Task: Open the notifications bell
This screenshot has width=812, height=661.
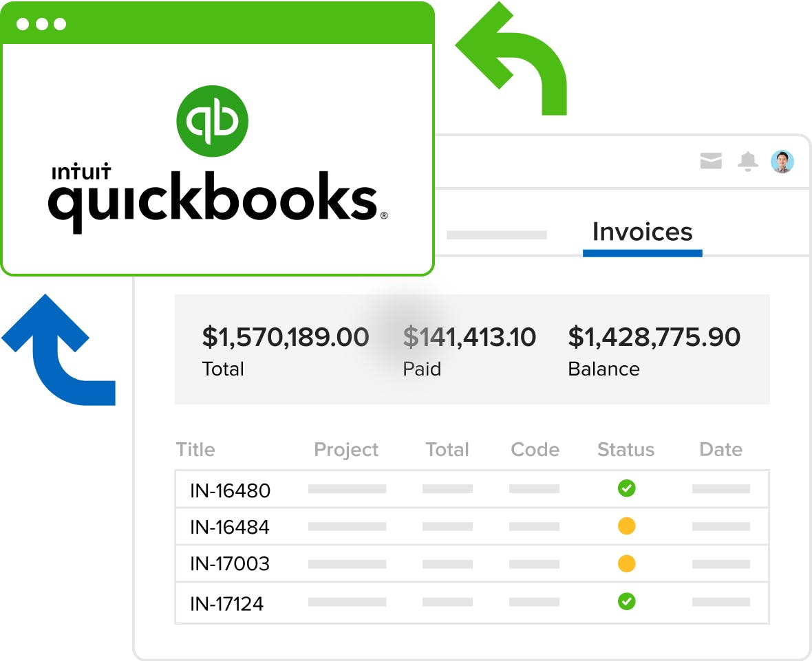Action: [747, 162]
